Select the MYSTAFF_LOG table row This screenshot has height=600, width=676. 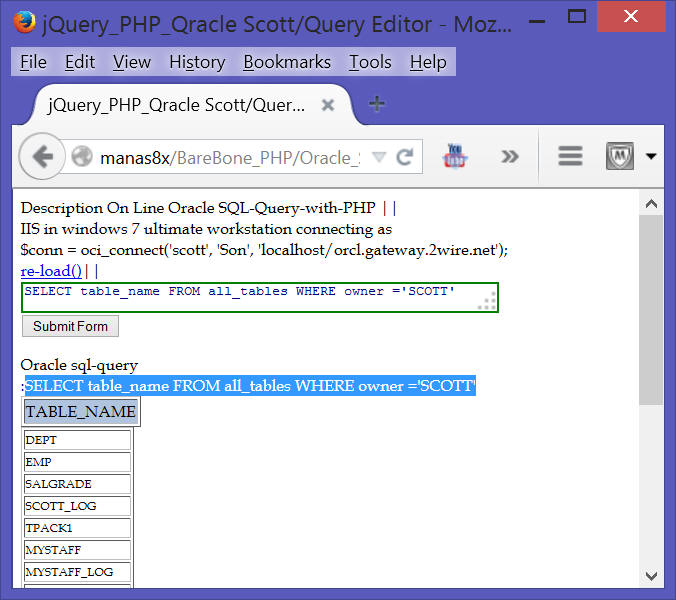(x=78, y=572)
